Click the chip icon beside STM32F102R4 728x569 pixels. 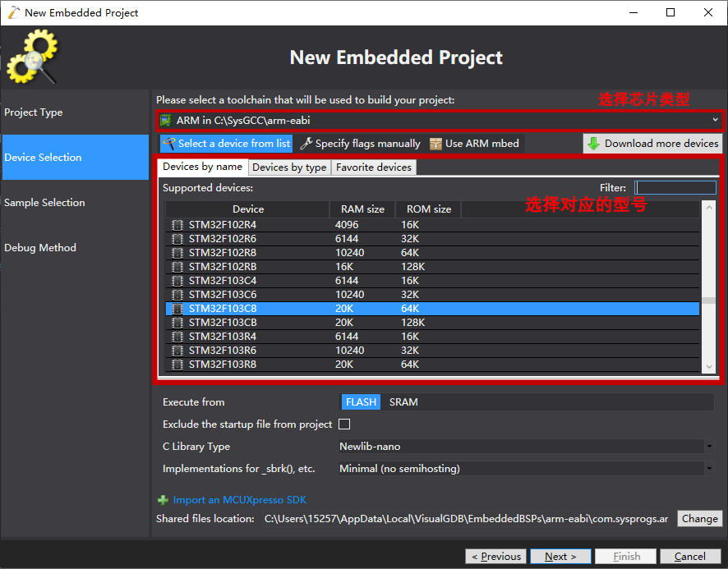177,225
